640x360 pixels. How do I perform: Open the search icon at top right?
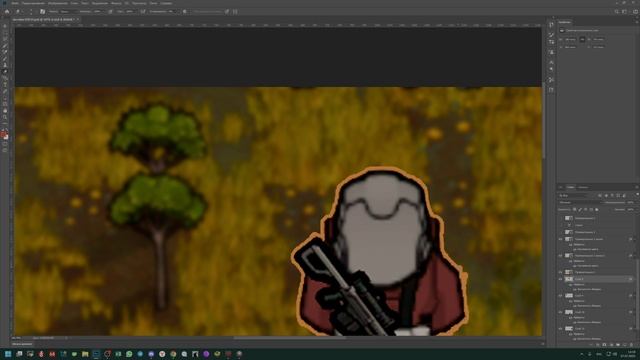(617, 11)
